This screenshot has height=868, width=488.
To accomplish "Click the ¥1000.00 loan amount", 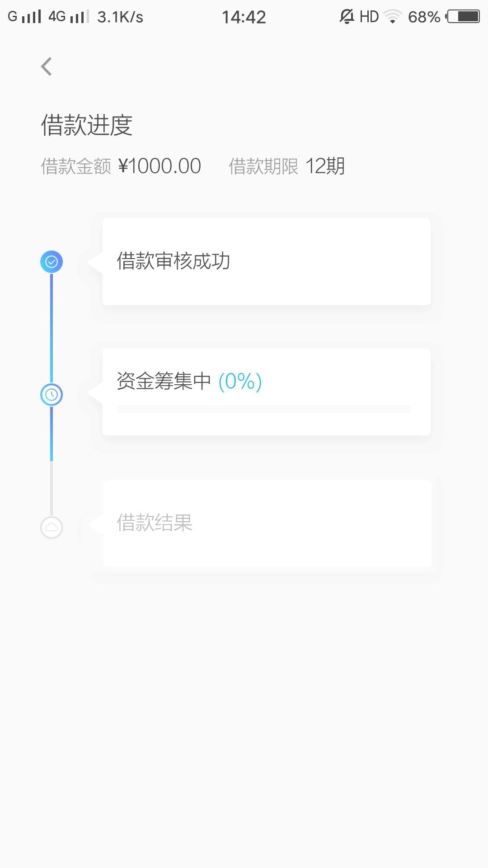I will pos(160,166).
